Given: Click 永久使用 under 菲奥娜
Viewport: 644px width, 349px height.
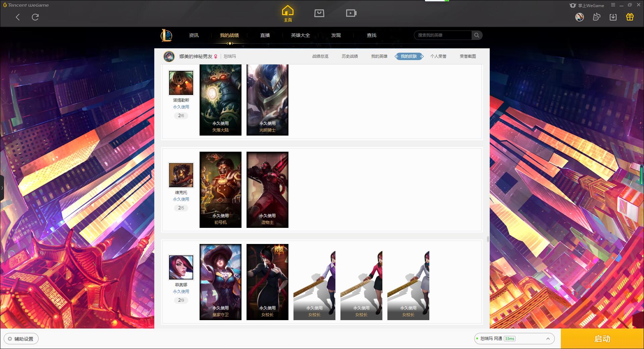Looking at the screenshot, I should [x=181, y=292].
